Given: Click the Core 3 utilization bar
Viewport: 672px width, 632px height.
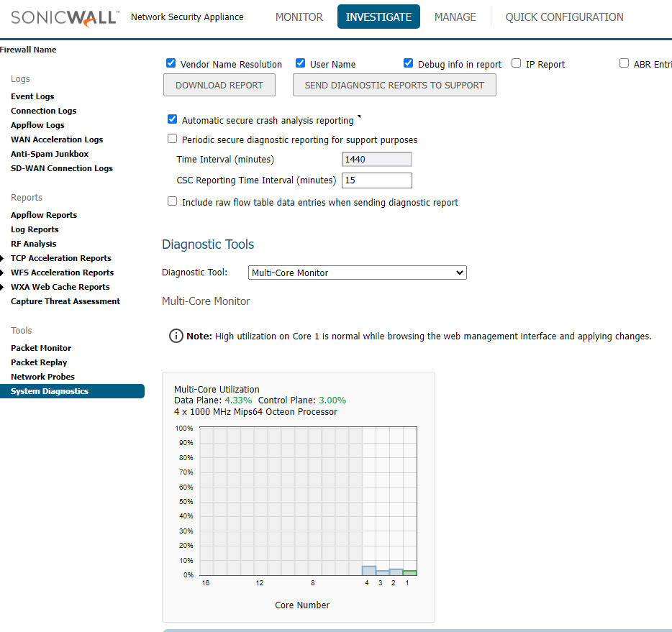Looking at the screenshot, I should tap(382, 573).
